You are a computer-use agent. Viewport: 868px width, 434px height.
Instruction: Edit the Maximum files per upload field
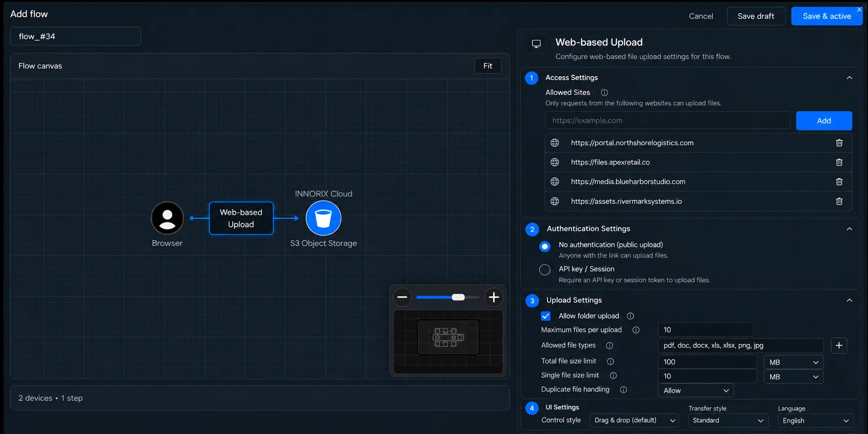(x=706, y=330)
